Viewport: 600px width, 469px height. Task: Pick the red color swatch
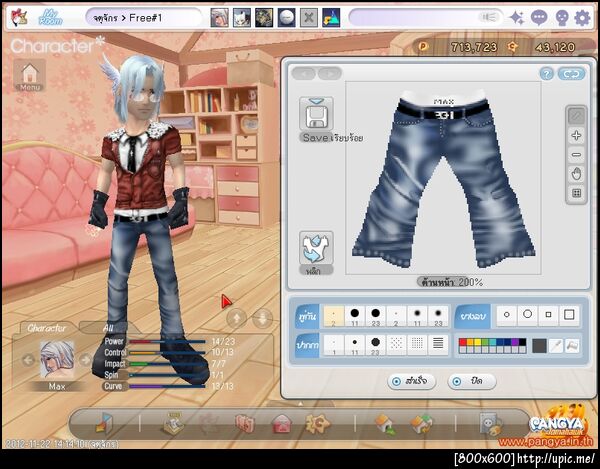pyautogui.click(x=462, y=342)
